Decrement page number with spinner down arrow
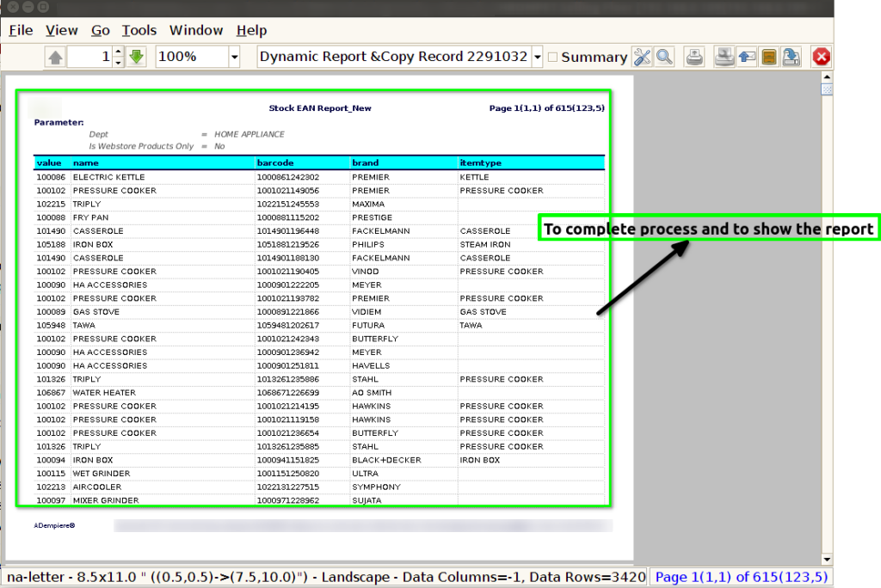 (118, 62)
